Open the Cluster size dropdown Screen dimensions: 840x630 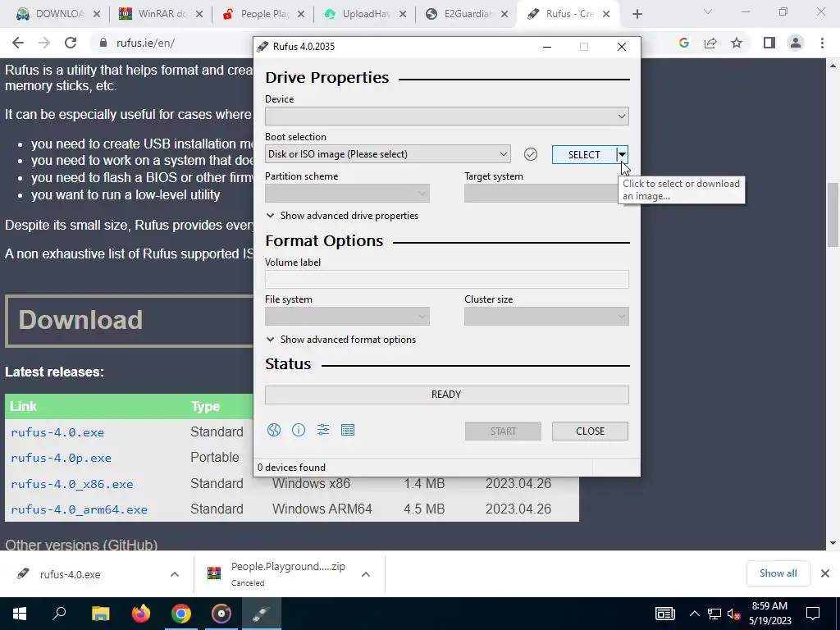546,317
